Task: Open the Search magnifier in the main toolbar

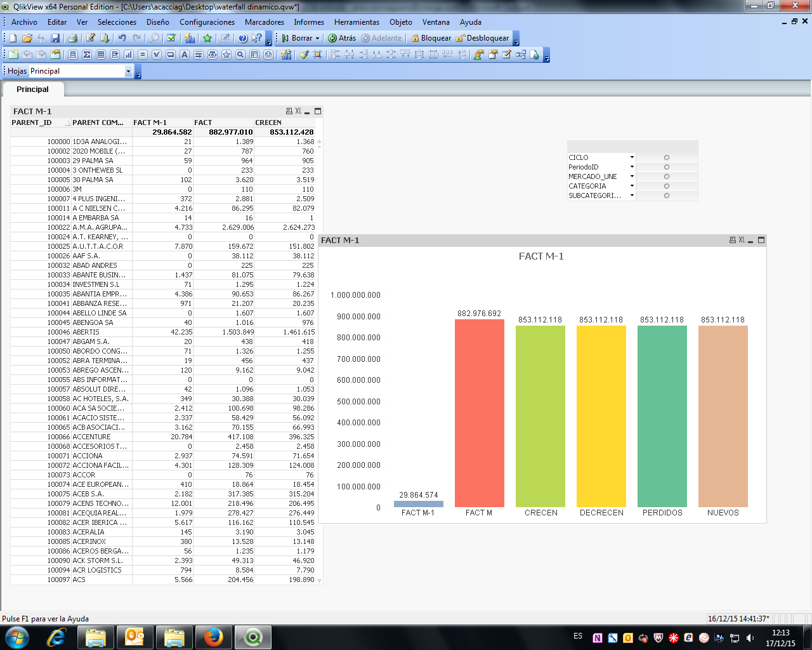Action: [x=154, y=38]
